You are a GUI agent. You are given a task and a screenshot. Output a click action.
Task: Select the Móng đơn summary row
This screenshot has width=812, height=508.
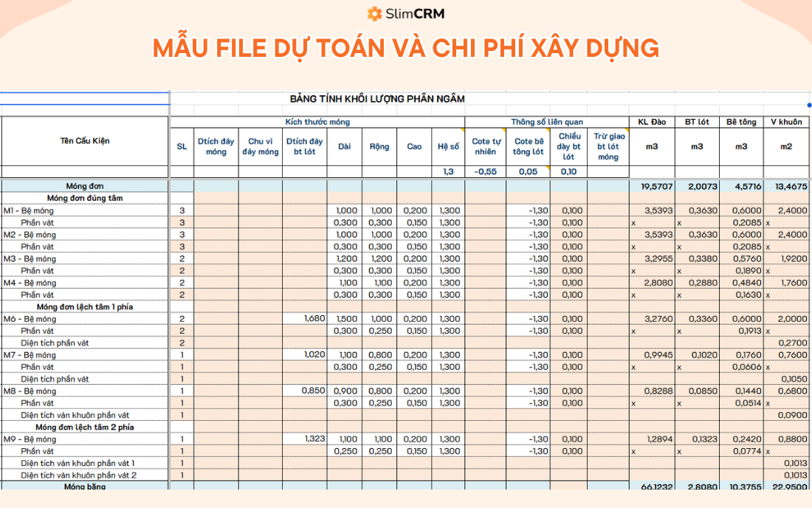click(86, 186)
